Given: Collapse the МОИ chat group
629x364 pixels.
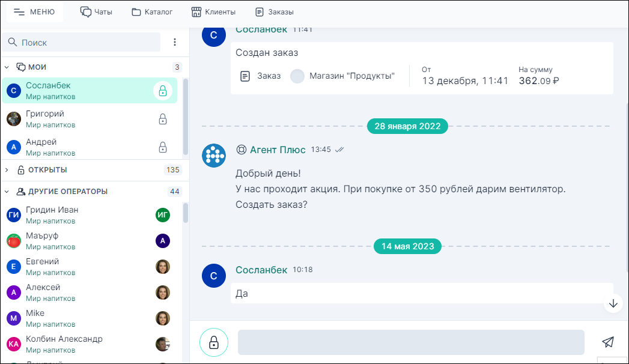Looking at the screenshot, I should tap(6, 67).
